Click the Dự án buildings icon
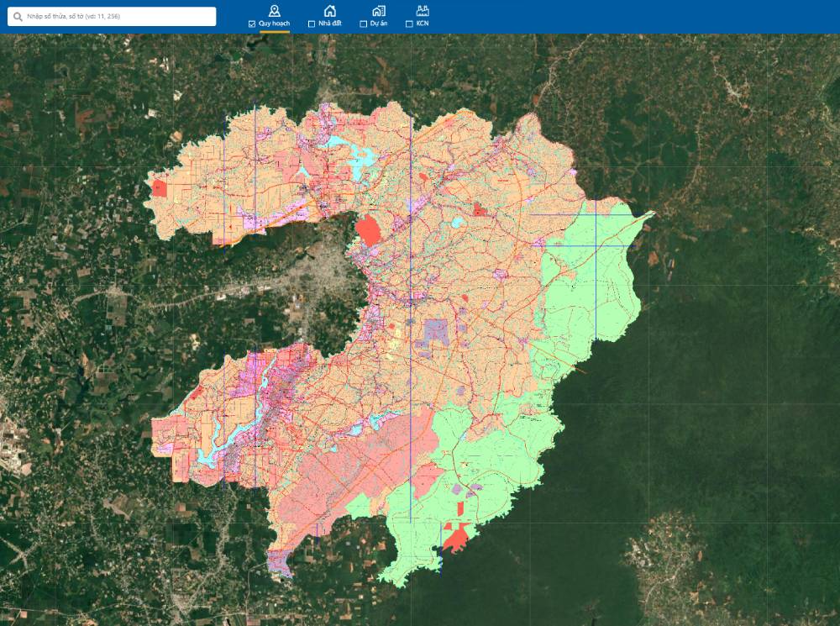 (379, 10)
